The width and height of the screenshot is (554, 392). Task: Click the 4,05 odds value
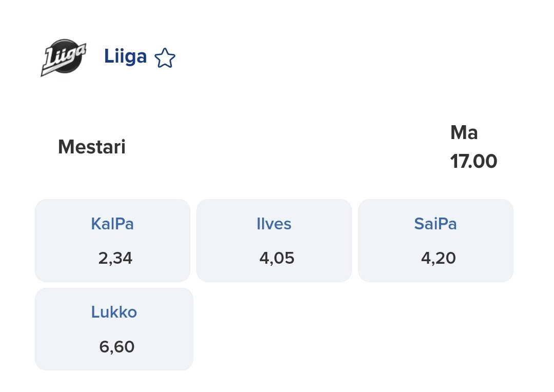[276, 258]
